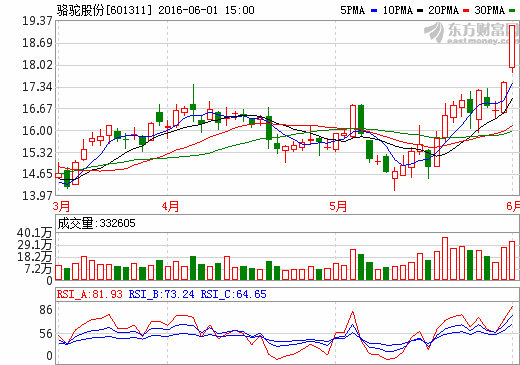Click the date text 2016-06-01 15:00
The width and height of the screenshot is (520, 365).
tap(206, 10)
